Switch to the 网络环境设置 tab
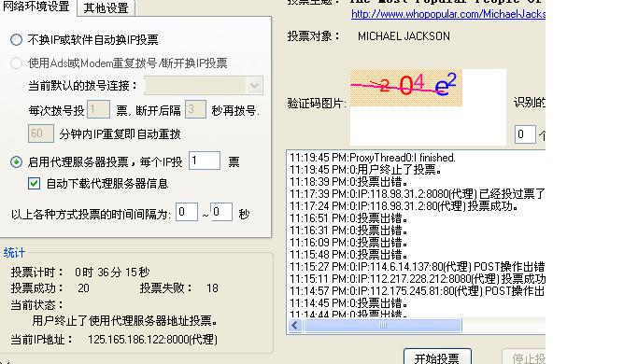Viewport: 638px width, 364px height. click(x=36, y=7)
